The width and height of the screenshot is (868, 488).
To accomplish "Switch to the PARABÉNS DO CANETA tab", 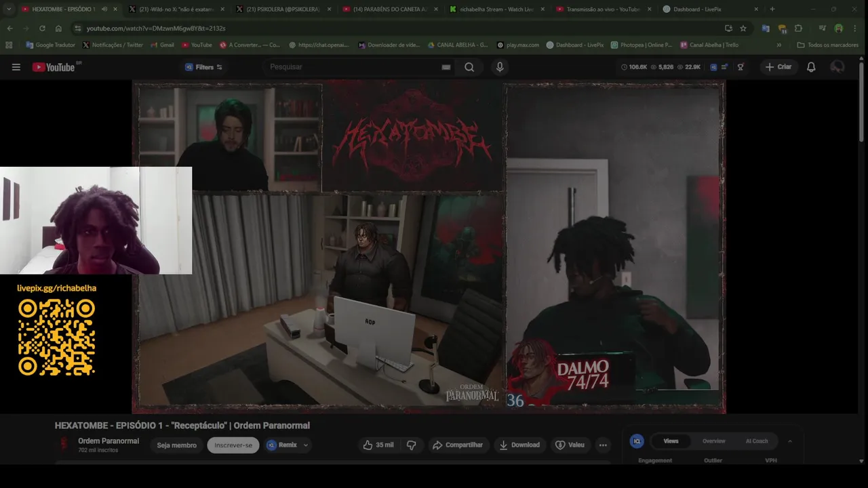I will pyautogui.click(x=391, y=9).
